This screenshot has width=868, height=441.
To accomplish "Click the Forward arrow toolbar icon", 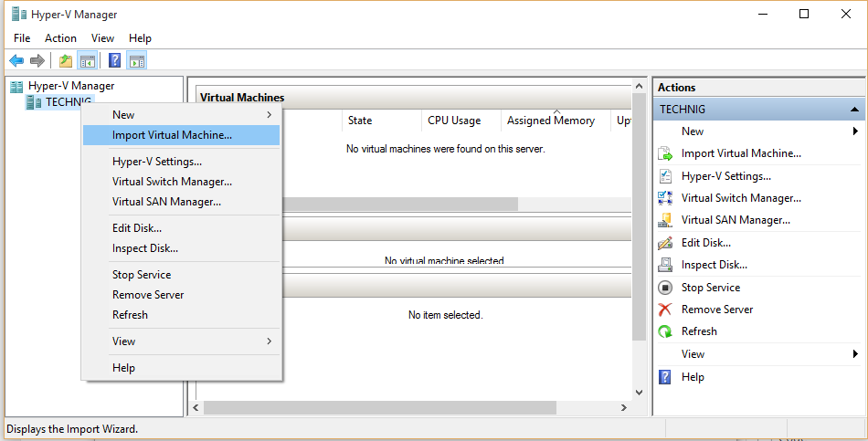I will [x=37, y=60].
